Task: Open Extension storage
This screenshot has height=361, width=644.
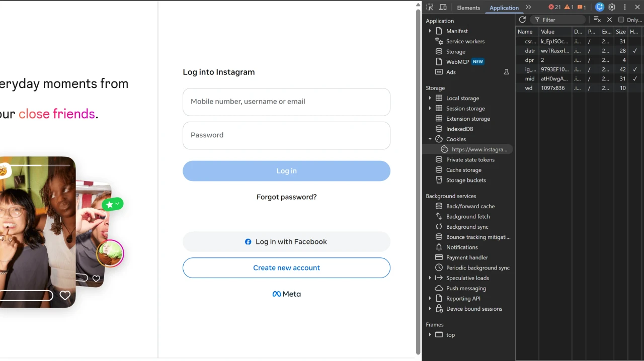Action: click(468, 119)
